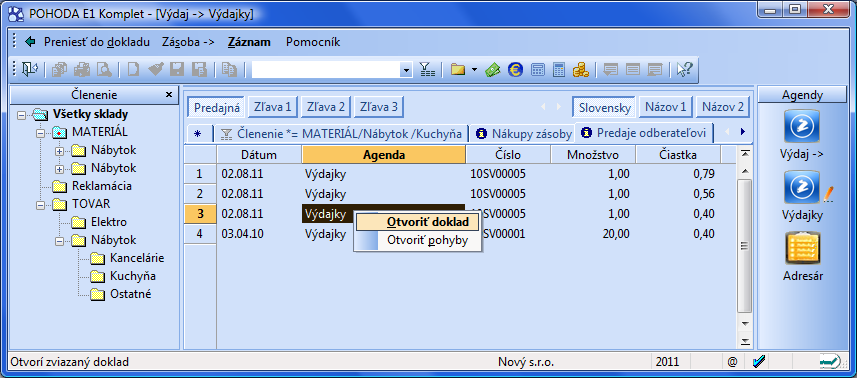
Task: Close the Členenie panel with X
Action: (169, 94)
